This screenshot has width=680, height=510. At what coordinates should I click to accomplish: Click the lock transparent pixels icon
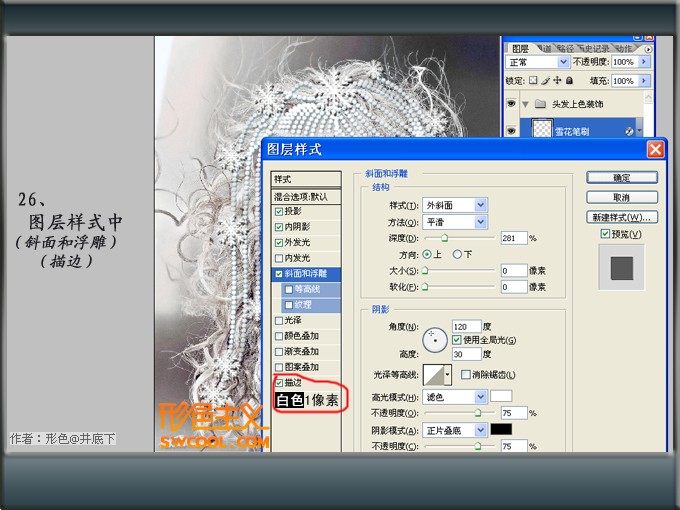pyautogui.click(x=533, y=80)
